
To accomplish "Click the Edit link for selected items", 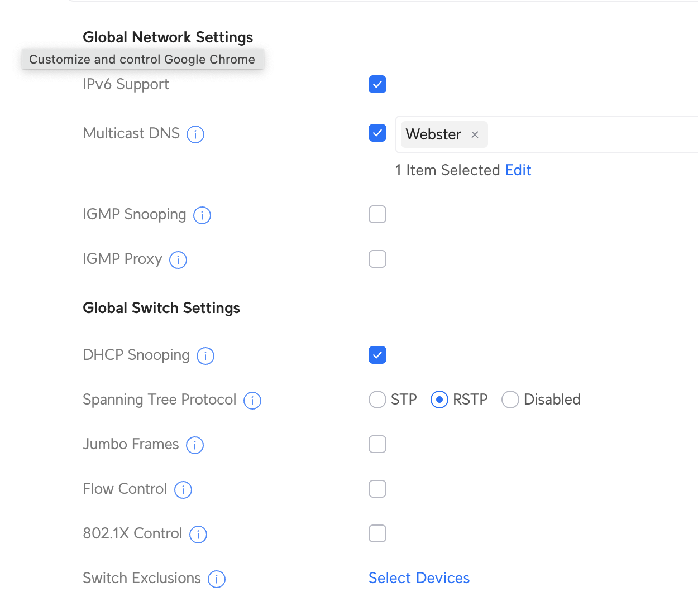I will [x=518, y=170].
